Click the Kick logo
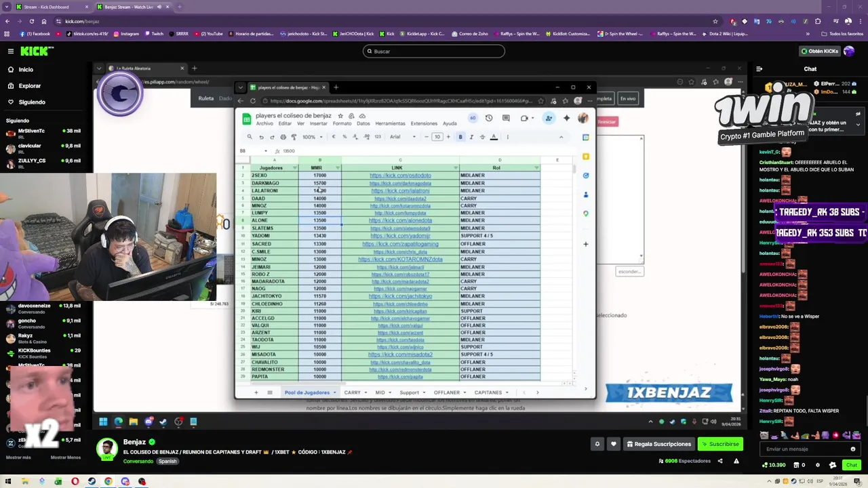Image resolution: width=868 pixels, height=488 pixels. [36, 51]
